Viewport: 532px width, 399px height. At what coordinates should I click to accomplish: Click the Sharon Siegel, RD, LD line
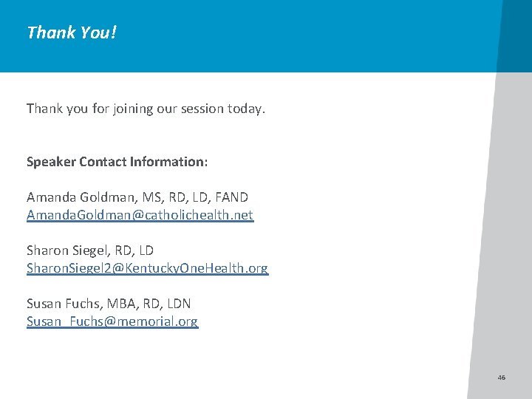tap(90, 250)
